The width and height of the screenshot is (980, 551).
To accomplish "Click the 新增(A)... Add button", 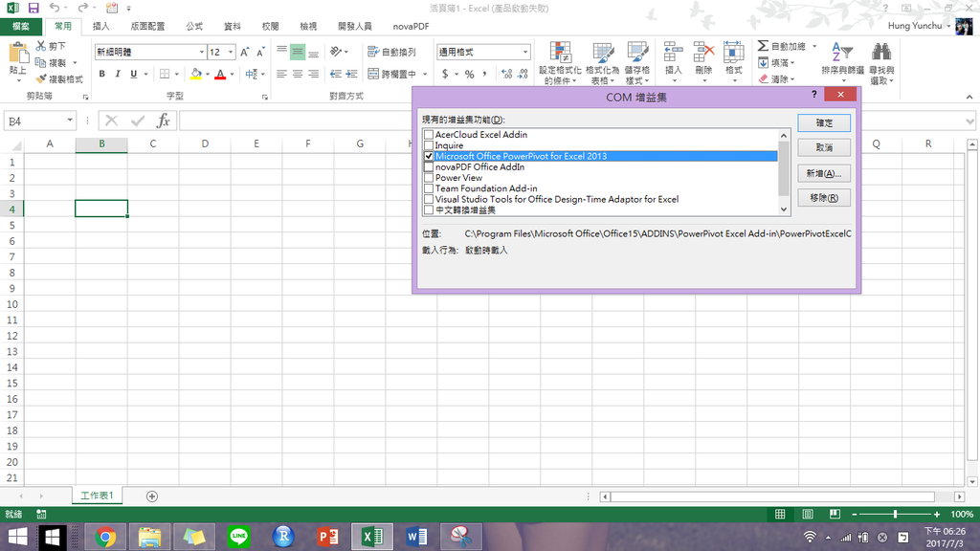I will pyautogui.click(x=824, y=173).
